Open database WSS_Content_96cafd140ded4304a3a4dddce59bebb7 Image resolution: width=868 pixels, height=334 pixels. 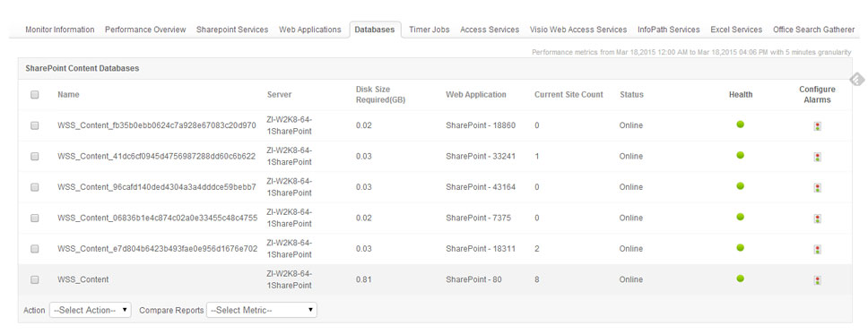(157, 187)
